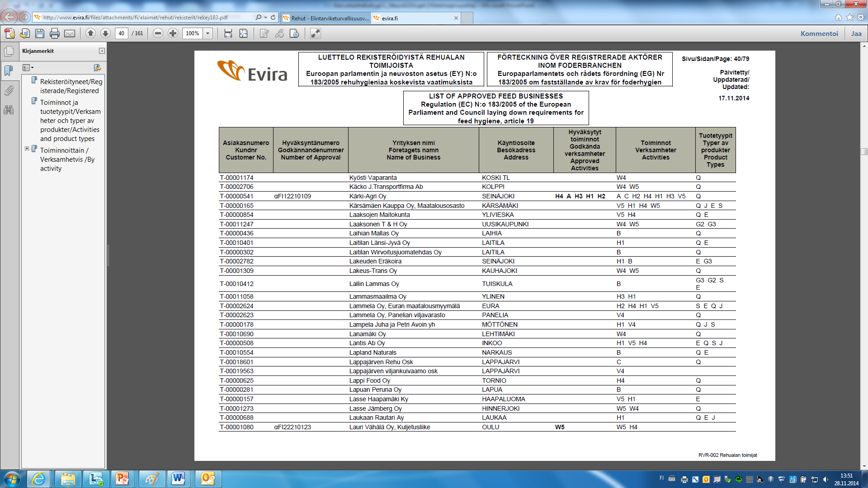This screenshot has height=488, width=868.
Task: Open the bookmarks panel icon in sidebar
Action: (x=9, y=71)
